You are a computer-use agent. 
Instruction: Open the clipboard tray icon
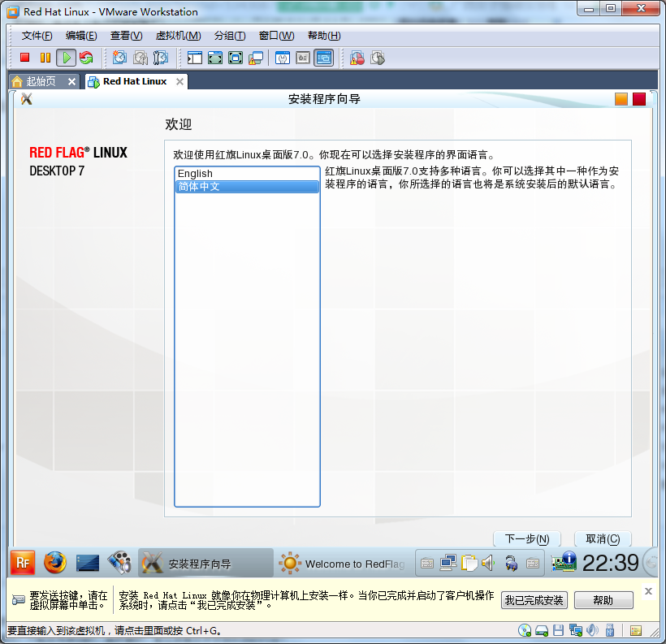pos(469,563)
